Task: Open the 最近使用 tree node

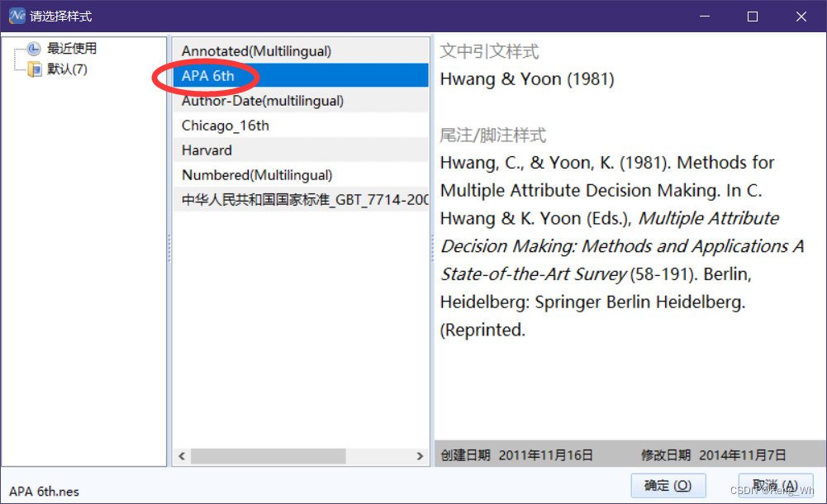Action: pos(72,49)
